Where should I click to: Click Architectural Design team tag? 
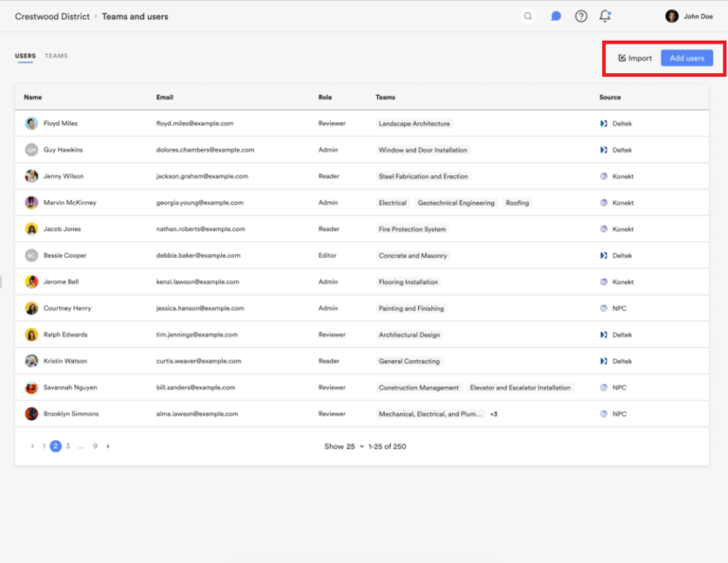(x=409, y=336)
